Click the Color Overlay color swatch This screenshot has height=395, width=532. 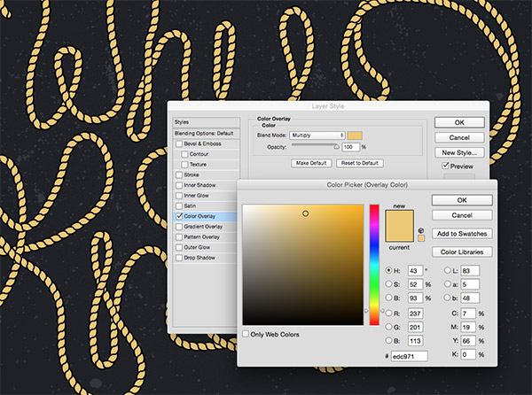click(356, 135)
